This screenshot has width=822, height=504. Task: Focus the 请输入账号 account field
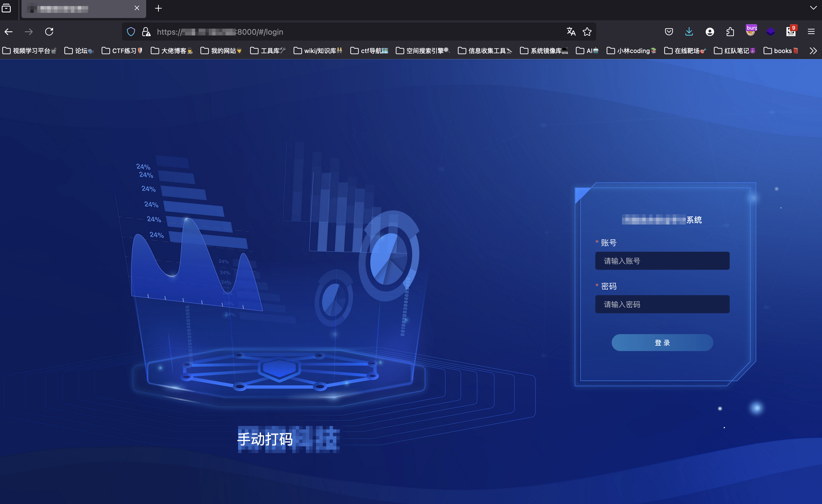pyautogui.click(x=662, y=261)
